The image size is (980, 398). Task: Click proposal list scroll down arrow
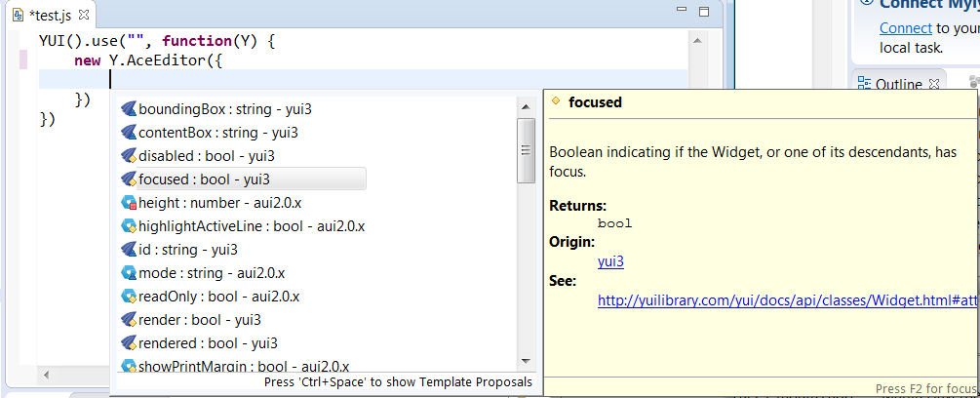pyautogui.click(x=526, y=361)
